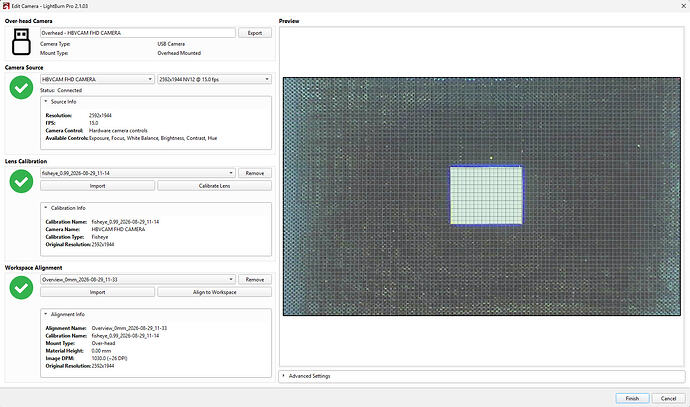Click the Lens Calibration green checkmark icon
This screenshot has width=690, height=407.
(21, 181)
